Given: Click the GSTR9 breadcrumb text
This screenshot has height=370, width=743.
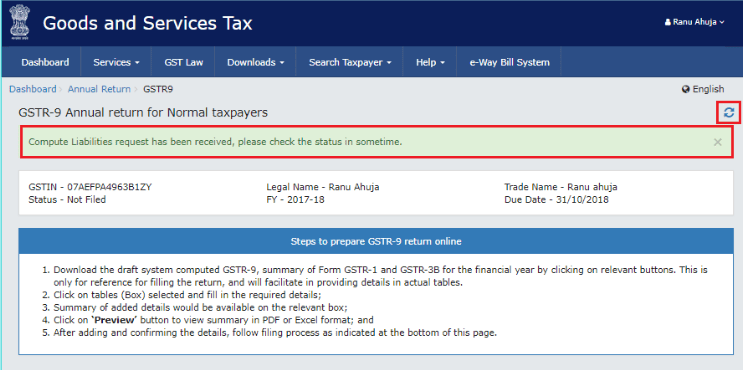Looking at the screenshot, I should pyautogui.click(x=158, y=89).
